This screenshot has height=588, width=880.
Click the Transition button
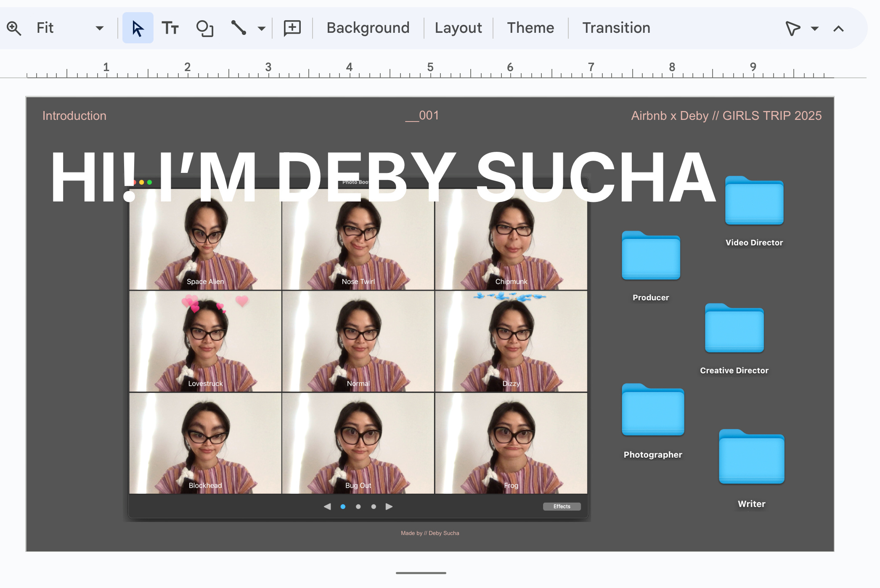point(616,28)
